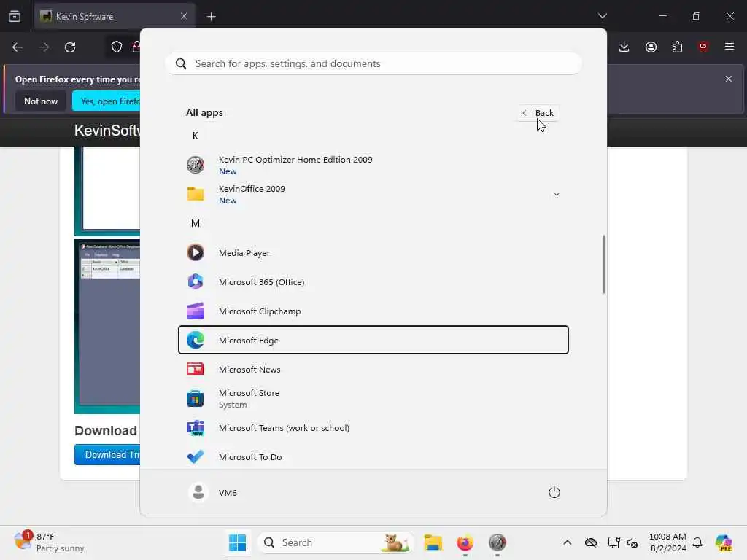
Task: Click the All apps list scrollbar
Action: click(x=603, y=264)
